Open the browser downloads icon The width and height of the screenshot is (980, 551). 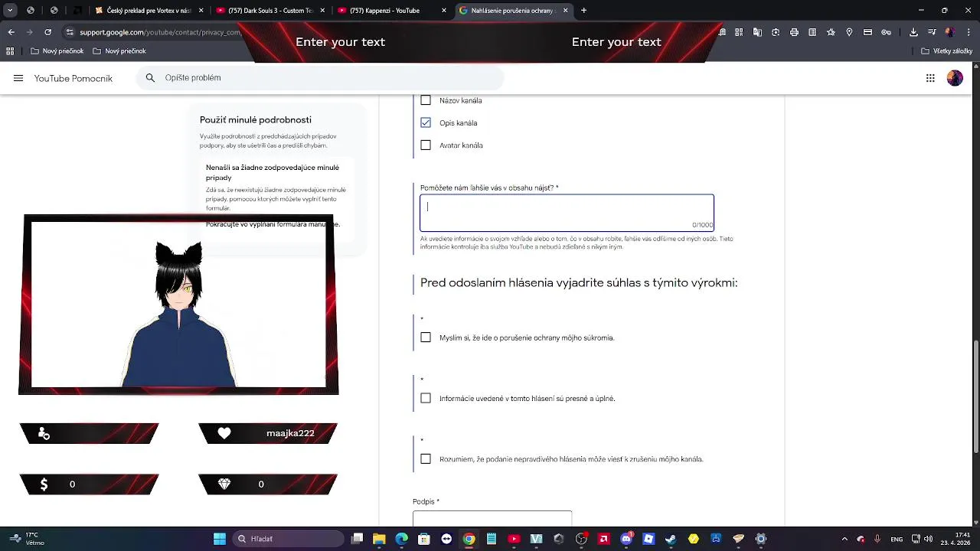(913, 32)
